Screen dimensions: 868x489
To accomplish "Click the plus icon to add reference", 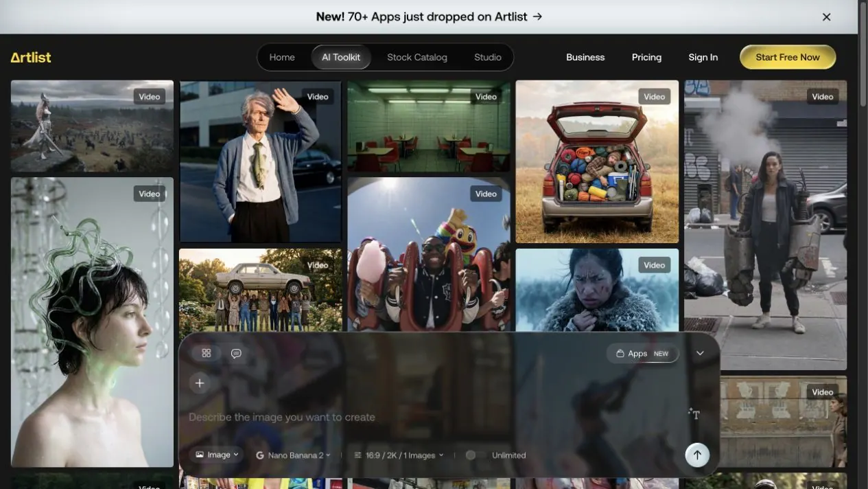I will [200, 383].
